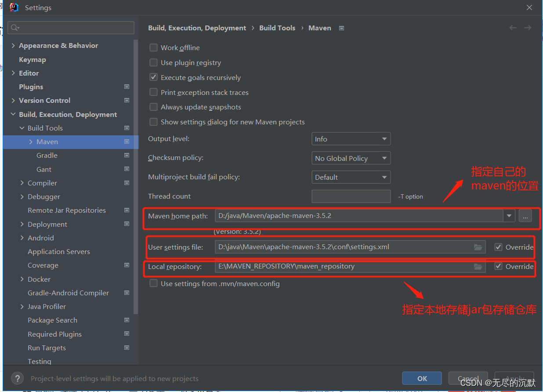Click project-level icon beside Coverage

point(127,265)
